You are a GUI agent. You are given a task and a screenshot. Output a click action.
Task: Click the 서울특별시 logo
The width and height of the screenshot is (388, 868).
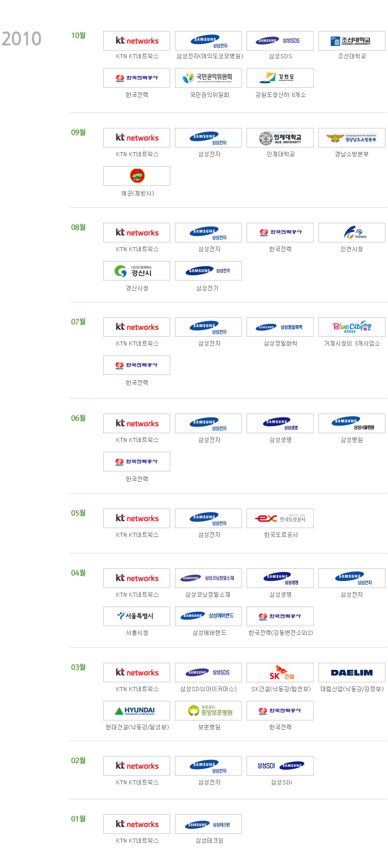click(137, 616)
